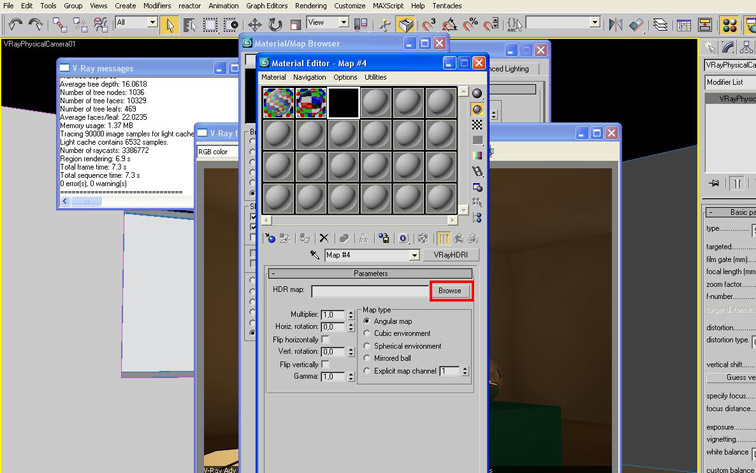Toggle Show End Result icon
The image size is (756, 473).
coord(443,238)
